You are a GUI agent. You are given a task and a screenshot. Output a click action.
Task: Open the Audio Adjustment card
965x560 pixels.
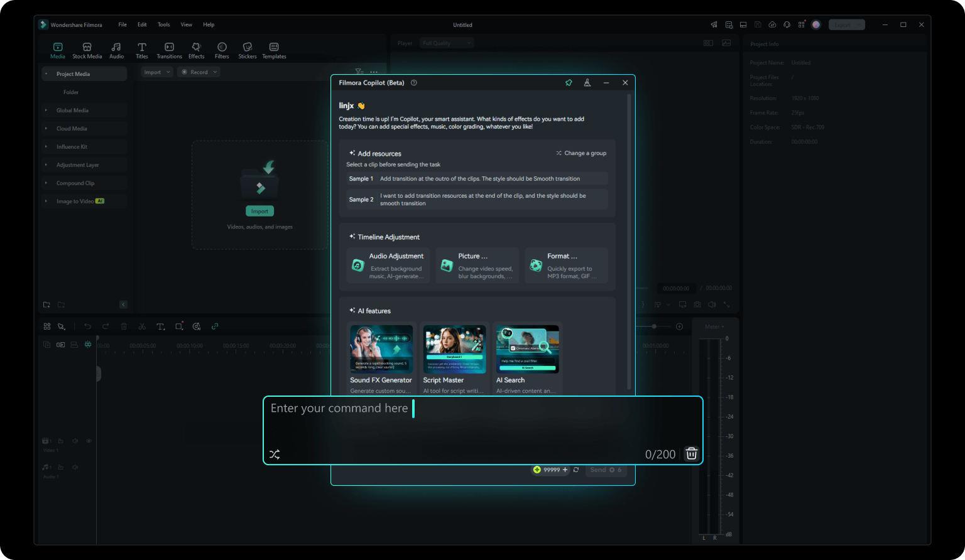(x=388, y=266)
